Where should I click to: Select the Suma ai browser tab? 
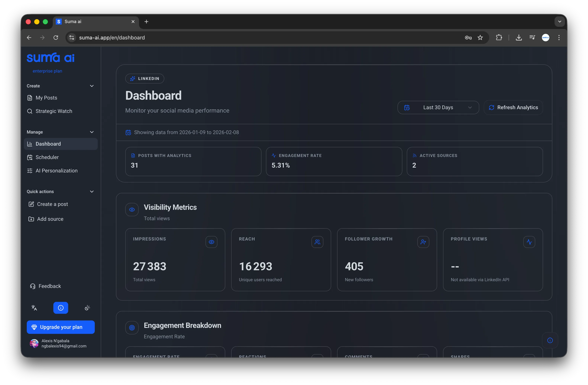pyautogui.click(x=96, y=22)
